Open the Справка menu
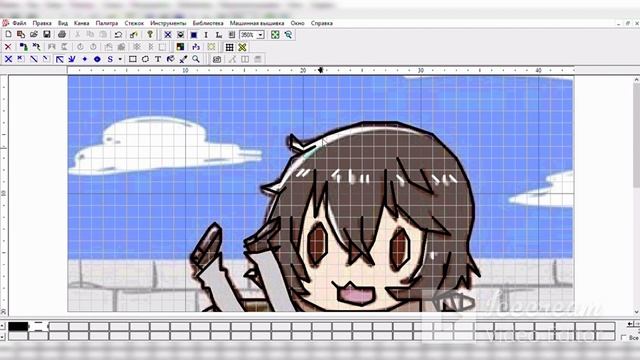The height and width of the screenshot is (360, 640). pyautogui.click(x=322, y=23)
